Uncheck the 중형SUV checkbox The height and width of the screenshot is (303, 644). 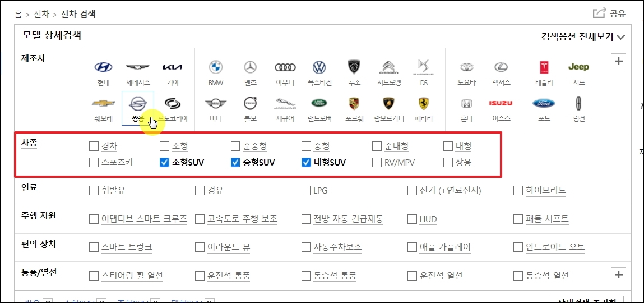235,163
